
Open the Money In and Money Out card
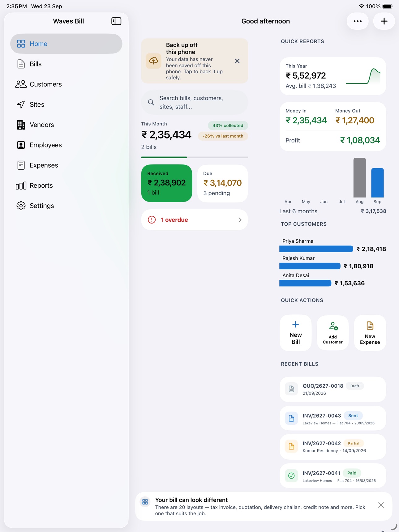pyautogui.click(x=333, y=127)
